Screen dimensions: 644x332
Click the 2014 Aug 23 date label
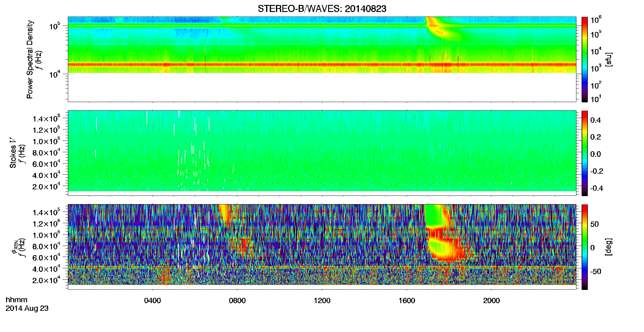pos(27,308)
